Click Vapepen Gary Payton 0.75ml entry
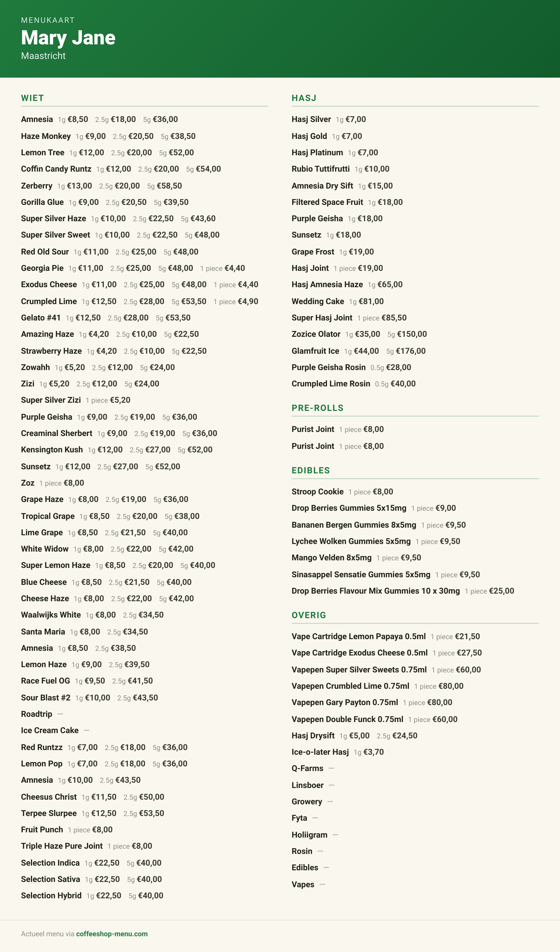The height and width of the screenshot is (952, 560). (372, 702)
